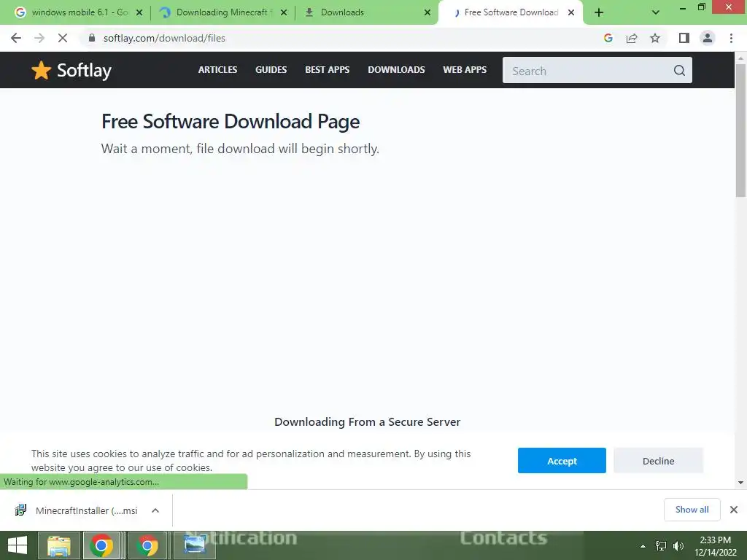The image size is (747, 560).
Task: Close the downloads bar
Action: pos(734,510)
